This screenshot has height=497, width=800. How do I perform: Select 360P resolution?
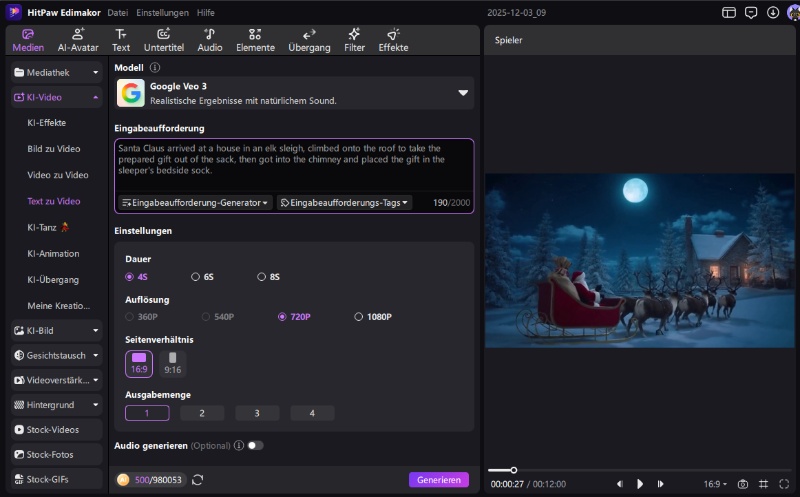coord(141,317)
